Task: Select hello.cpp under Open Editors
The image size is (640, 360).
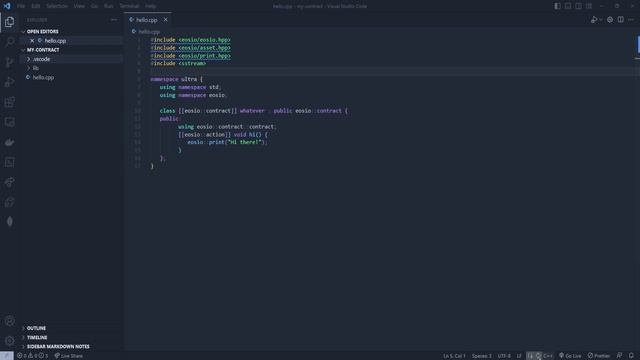Action: pos(55,41)
